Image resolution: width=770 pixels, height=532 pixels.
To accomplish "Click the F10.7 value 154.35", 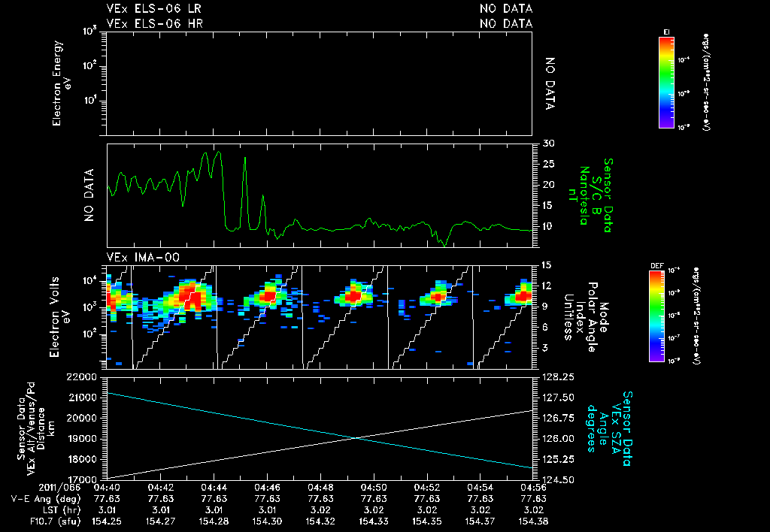I will pos(427,521).
